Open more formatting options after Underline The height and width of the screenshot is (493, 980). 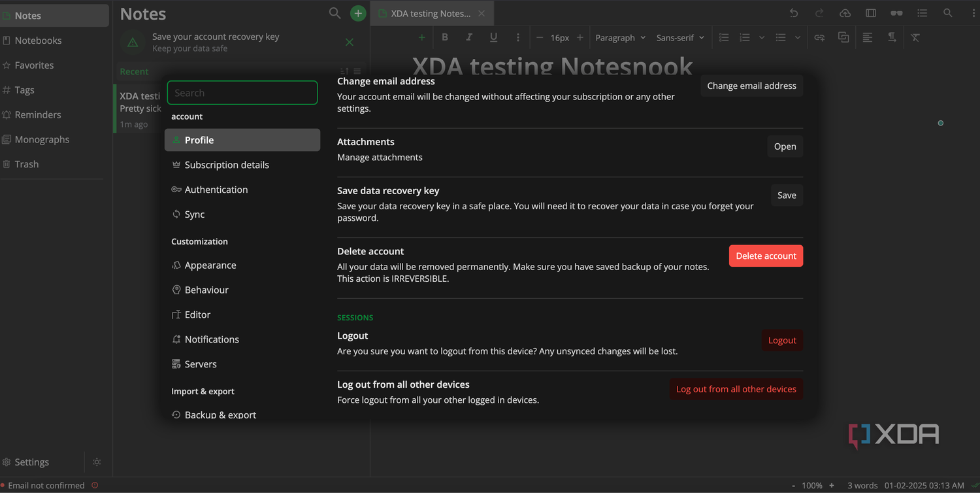click(x=517, y=37)
